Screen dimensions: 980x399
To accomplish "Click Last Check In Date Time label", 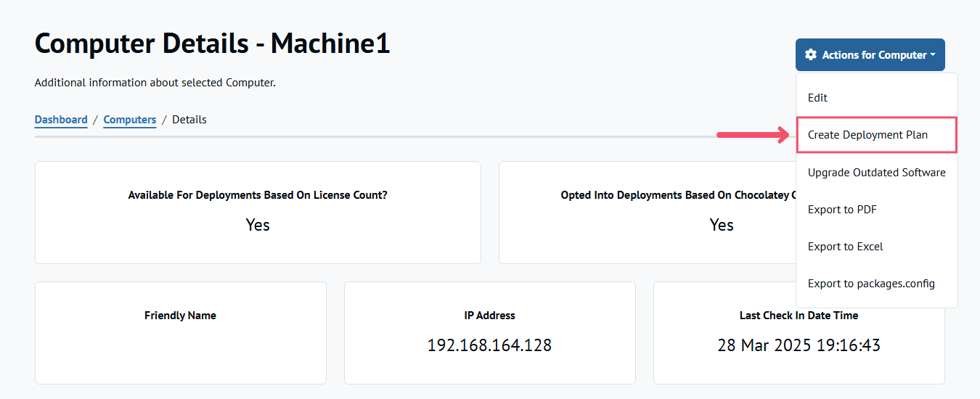I will 799,316.
